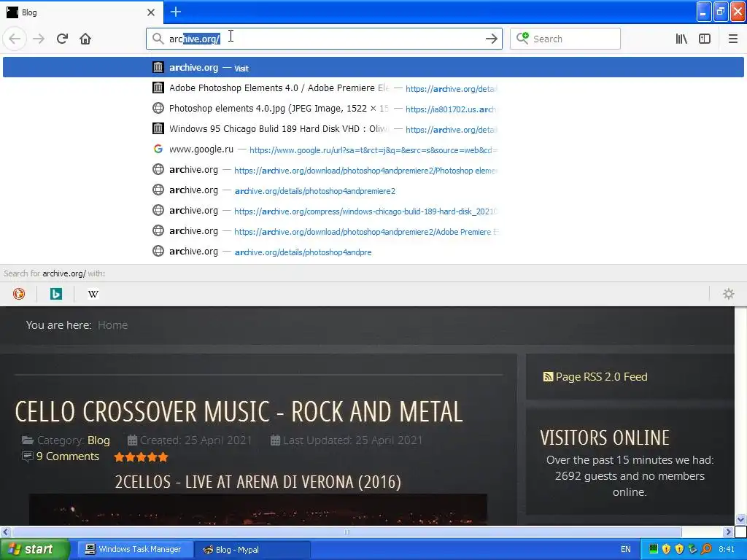This screenshot has width=747, height=560.
Task: Open a new tab with plus button
Action: coord(175,12)
